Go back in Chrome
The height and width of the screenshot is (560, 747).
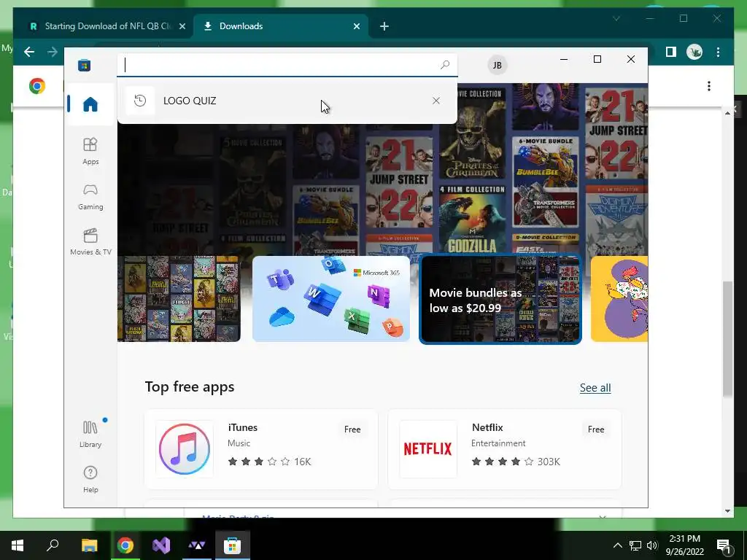click(x=29, y=52)
